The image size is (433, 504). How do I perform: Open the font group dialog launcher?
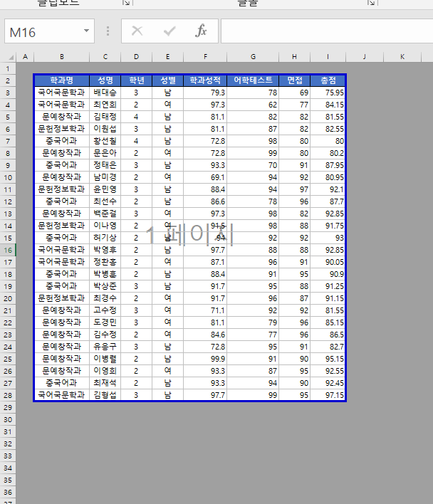pyautogui.click(x=371, y=3)
